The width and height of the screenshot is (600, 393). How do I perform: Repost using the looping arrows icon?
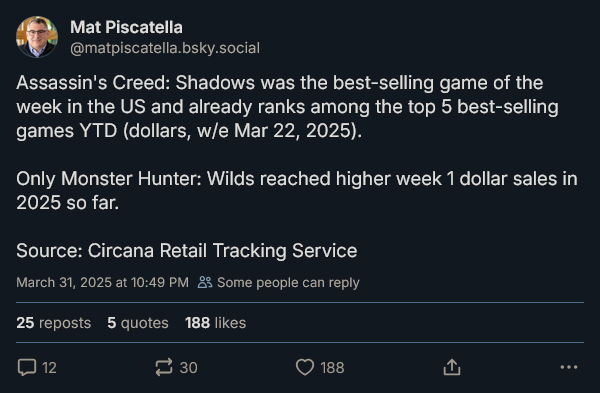pyautogui.click(x=164, y=367)
